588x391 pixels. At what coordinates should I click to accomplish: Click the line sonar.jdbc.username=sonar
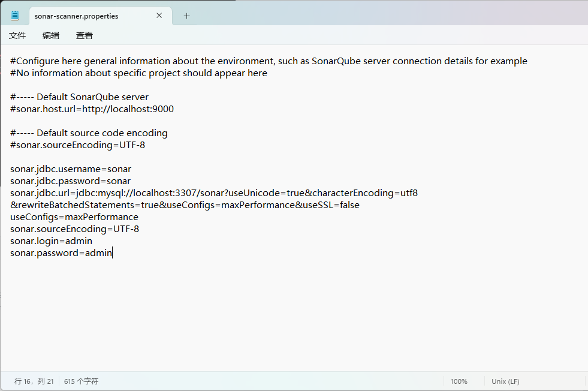click(x=71, y=169)
